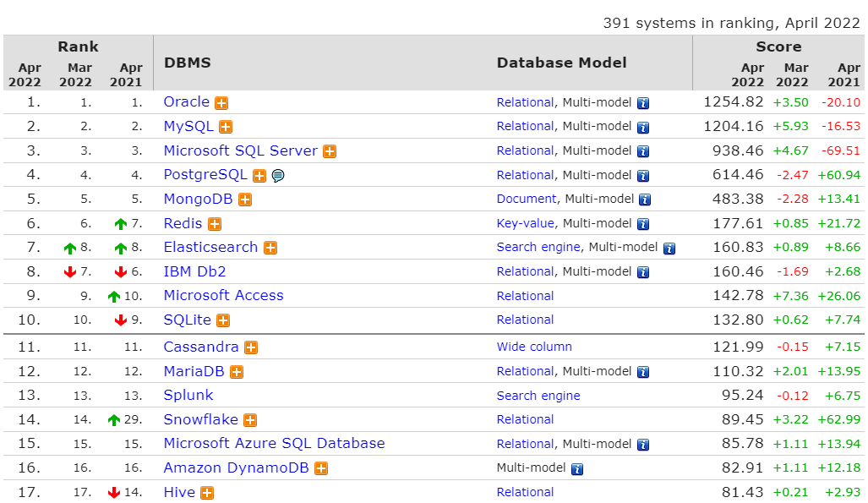Open the IBM Db2 link

[194, 271]
